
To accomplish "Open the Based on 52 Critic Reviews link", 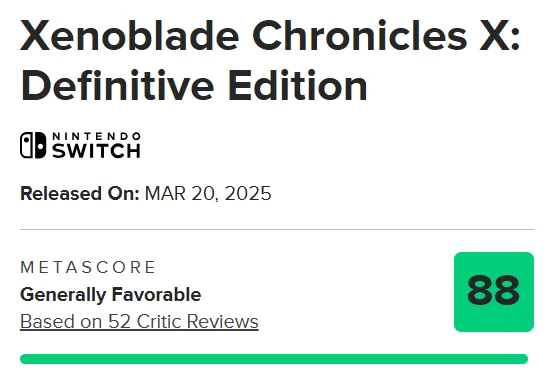I will [x=139, y=321].
